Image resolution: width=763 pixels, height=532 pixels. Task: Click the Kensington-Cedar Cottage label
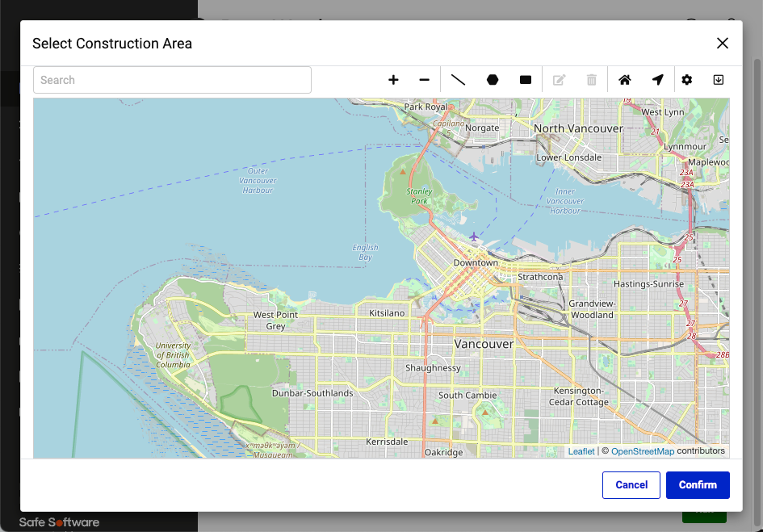pos(579,396)
